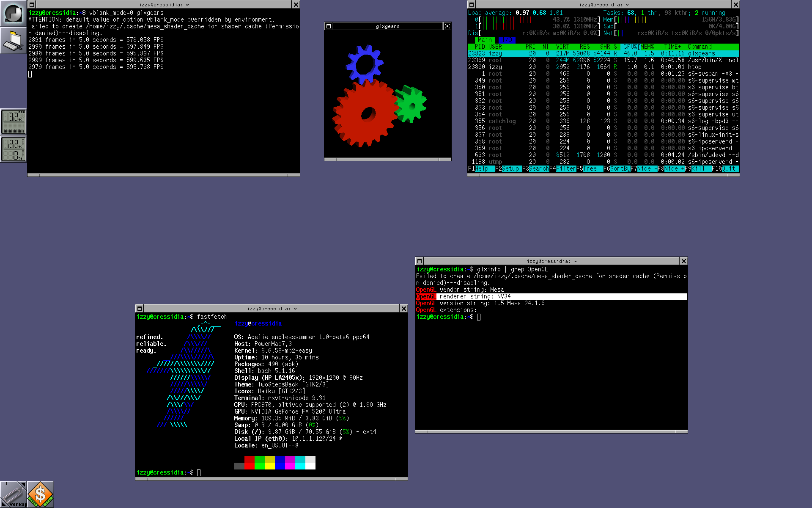Click the window menu icon of the fastfetch terminal

[140, 309]
